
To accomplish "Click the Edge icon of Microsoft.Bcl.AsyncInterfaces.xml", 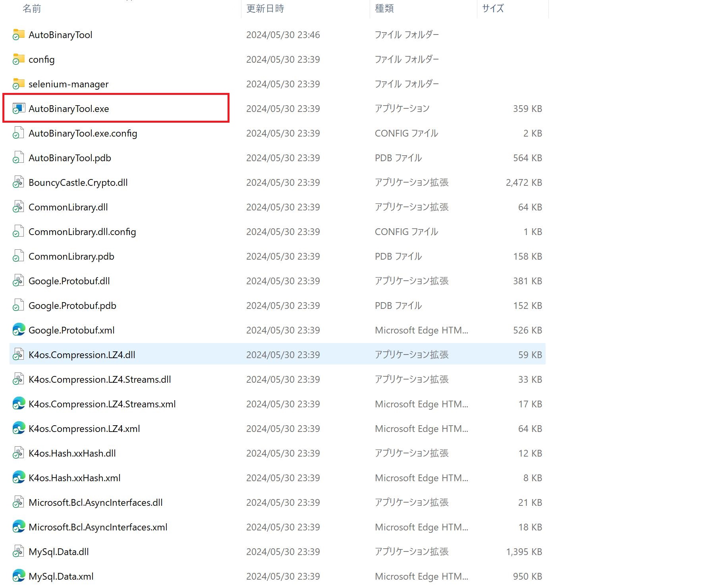I will point(19,527).
